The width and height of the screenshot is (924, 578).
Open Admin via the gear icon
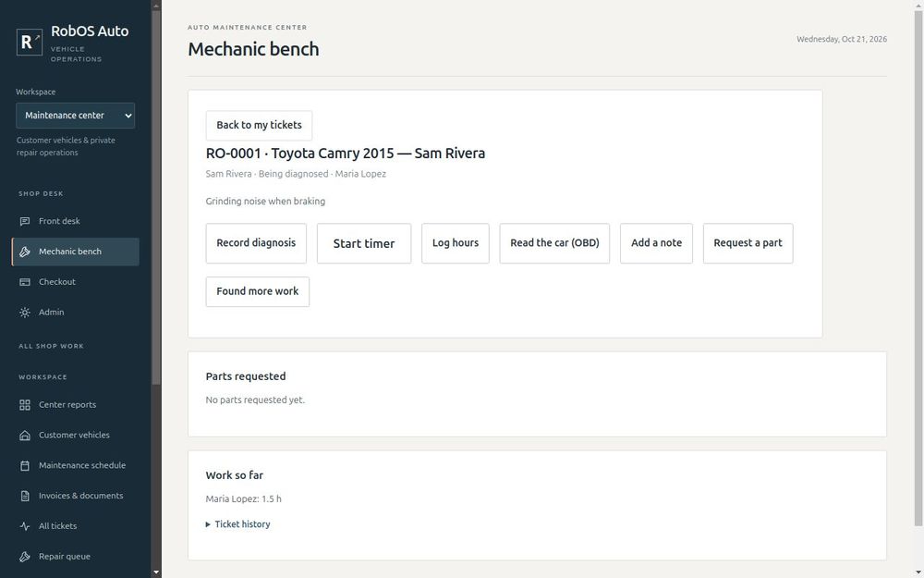point(25,313)
